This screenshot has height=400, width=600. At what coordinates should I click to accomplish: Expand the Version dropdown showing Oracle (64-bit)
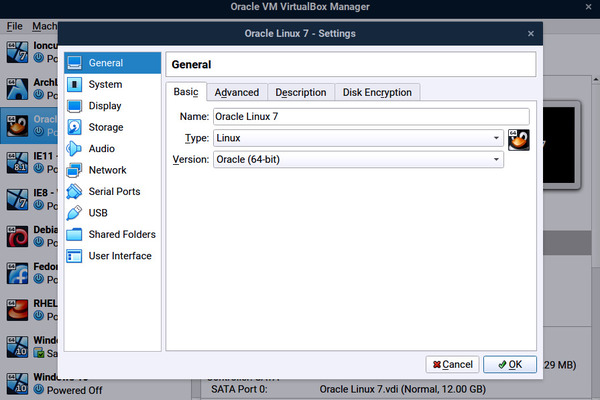pos(358,159)
